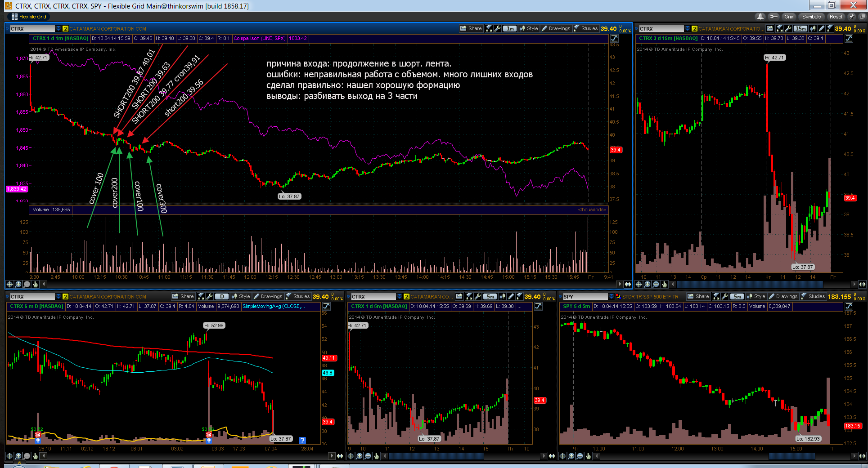Select the crosshair pan tool on the 1m chart
The image size is (868, 468).
[x=9, y=284]
